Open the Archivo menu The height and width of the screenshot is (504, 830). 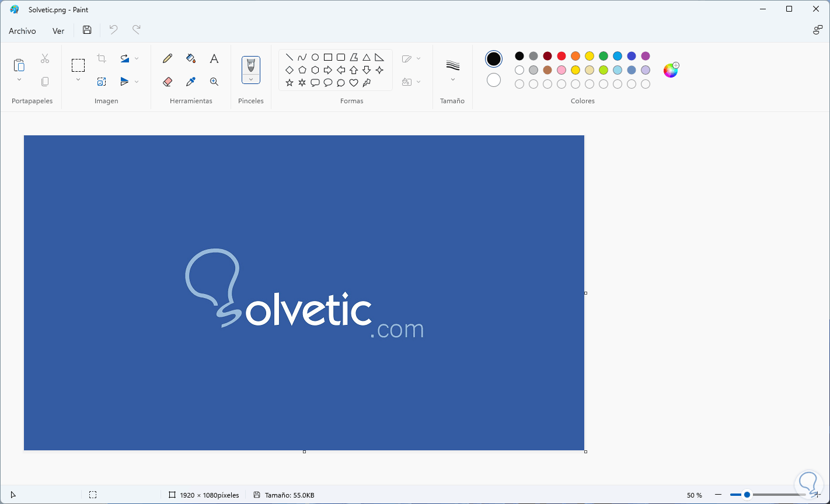point(22,31)
